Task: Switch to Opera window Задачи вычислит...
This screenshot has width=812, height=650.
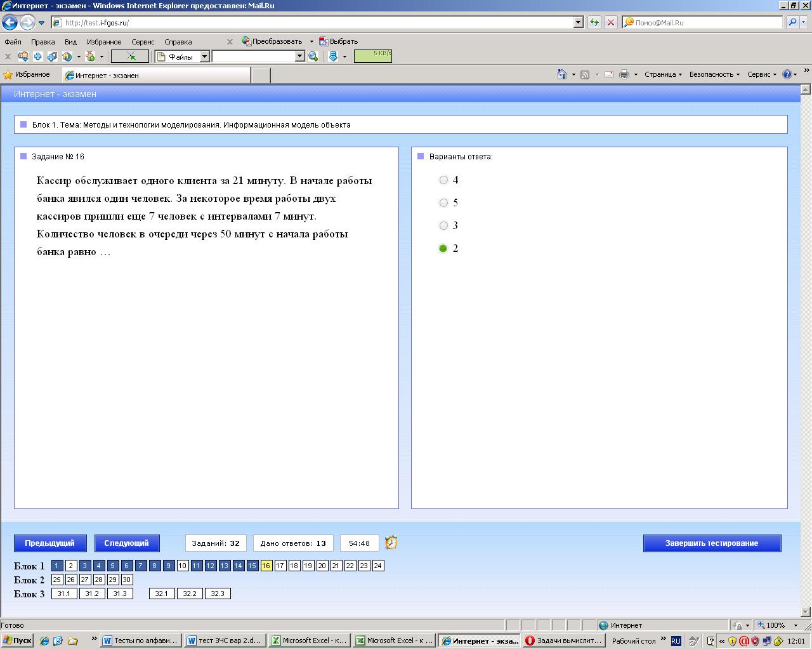Action: click(563, 641)
